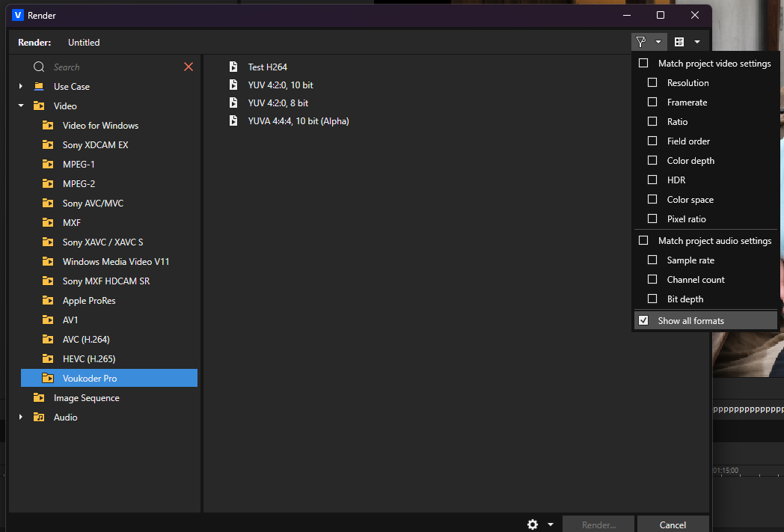Select the YUV 4:2:0, 10 bit template name
Screen dimensions: 784x532
281,85
